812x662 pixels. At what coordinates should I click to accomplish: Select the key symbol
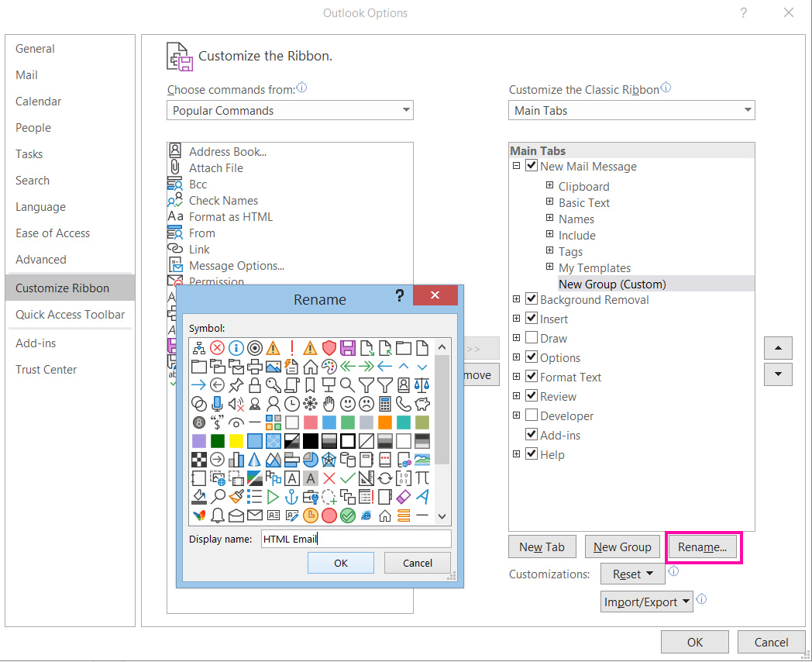point(274,384)
